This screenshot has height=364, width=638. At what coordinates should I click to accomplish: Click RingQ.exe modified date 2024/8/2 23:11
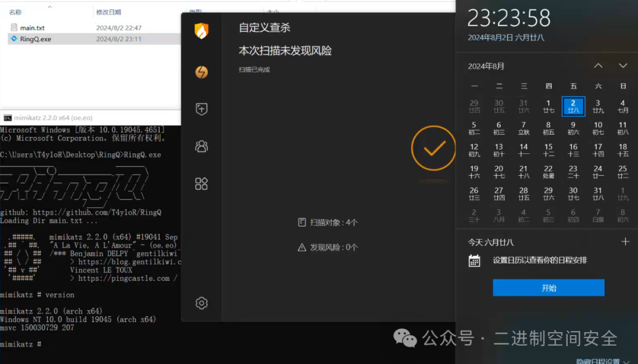(119, 39)
